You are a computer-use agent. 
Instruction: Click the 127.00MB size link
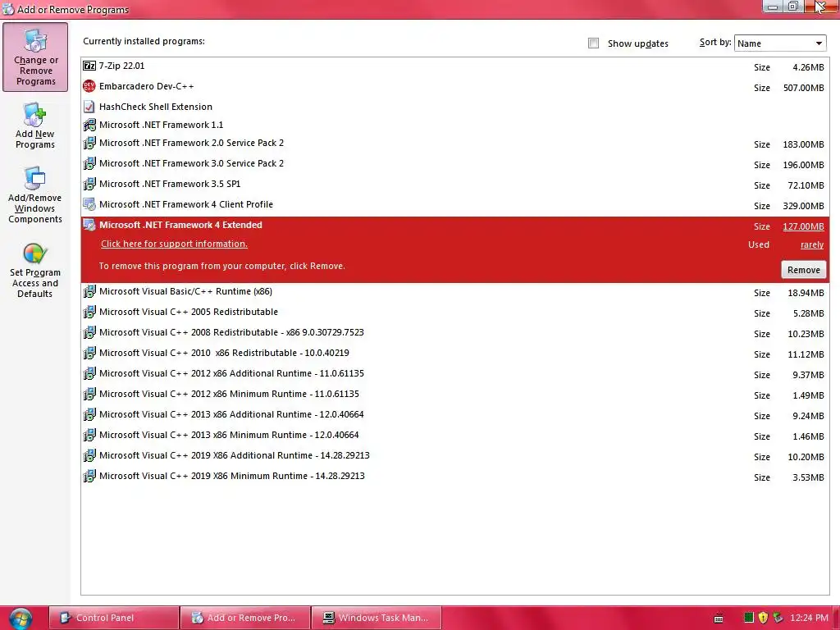pos(803,226)
